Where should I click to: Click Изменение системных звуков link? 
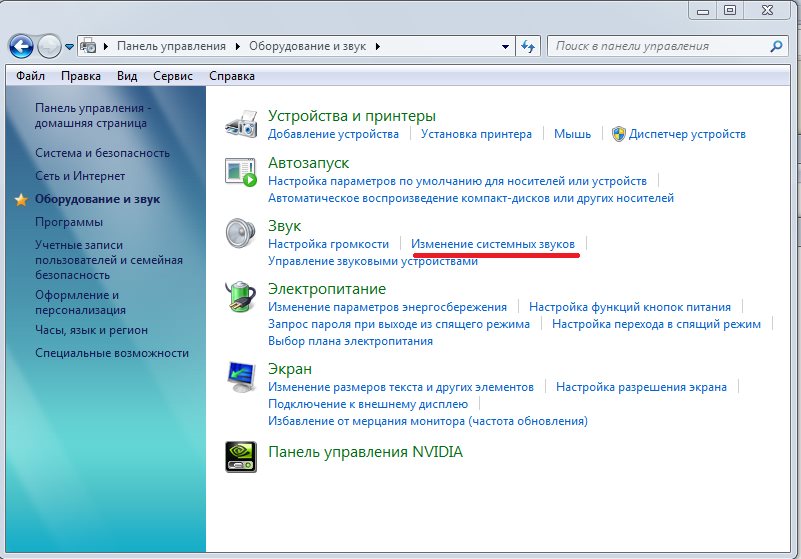coord(493,244)
